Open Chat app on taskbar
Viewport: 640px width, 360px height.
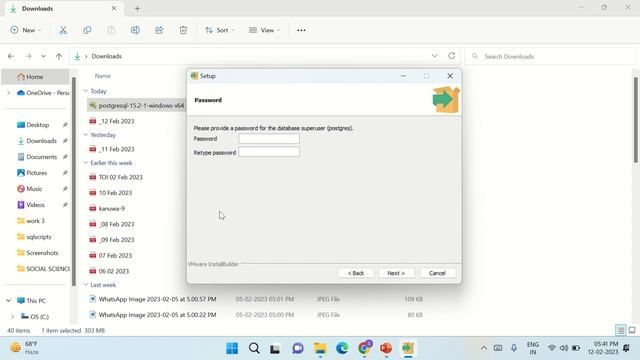point(298,348)
